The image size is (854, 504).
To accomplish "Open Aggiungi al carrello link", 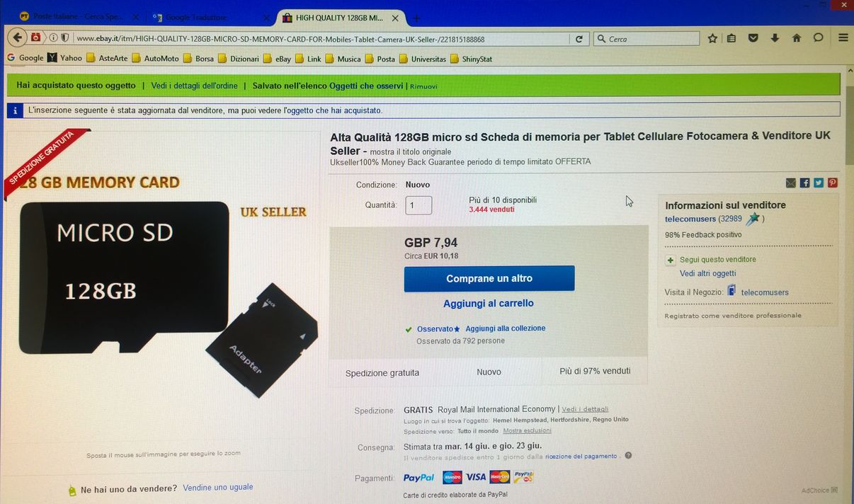I will [x=489, y=304].
